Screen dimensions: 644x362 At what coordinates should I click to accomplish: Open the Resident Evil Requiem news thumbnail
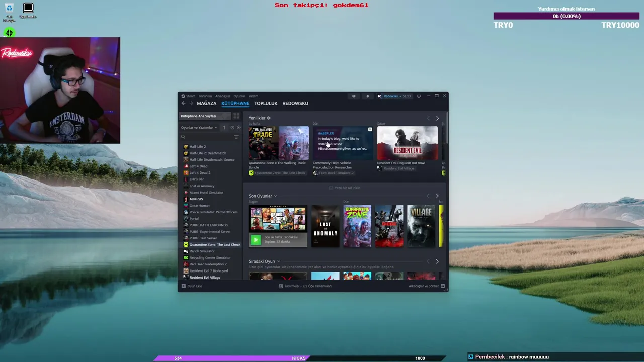[408, 143]
